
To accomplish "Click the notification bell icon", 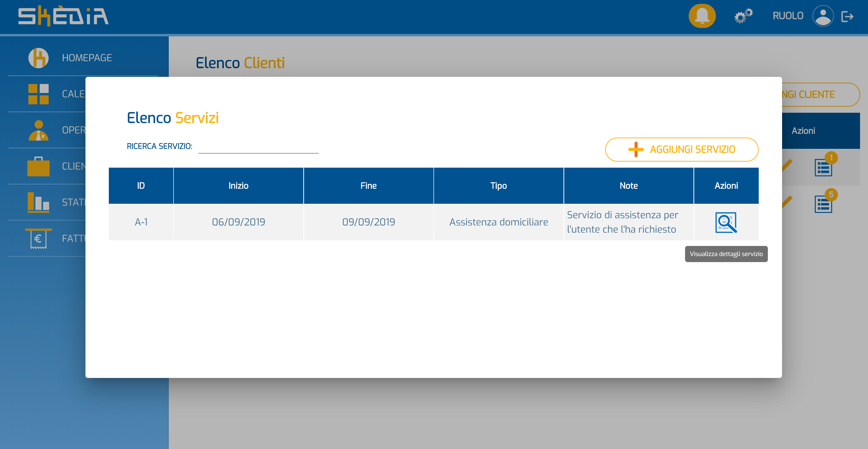I will click(x=702, y=16).
